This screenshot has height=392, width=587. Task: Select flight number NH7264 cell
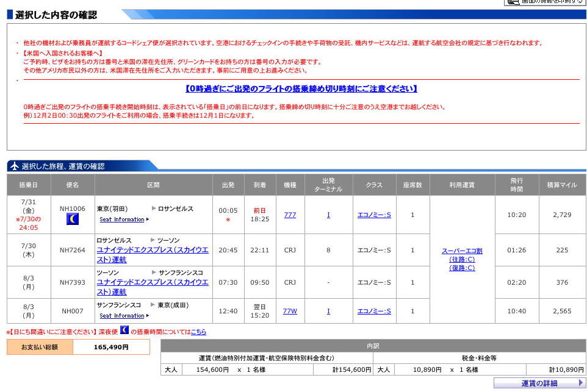click(x=73, y=250)
